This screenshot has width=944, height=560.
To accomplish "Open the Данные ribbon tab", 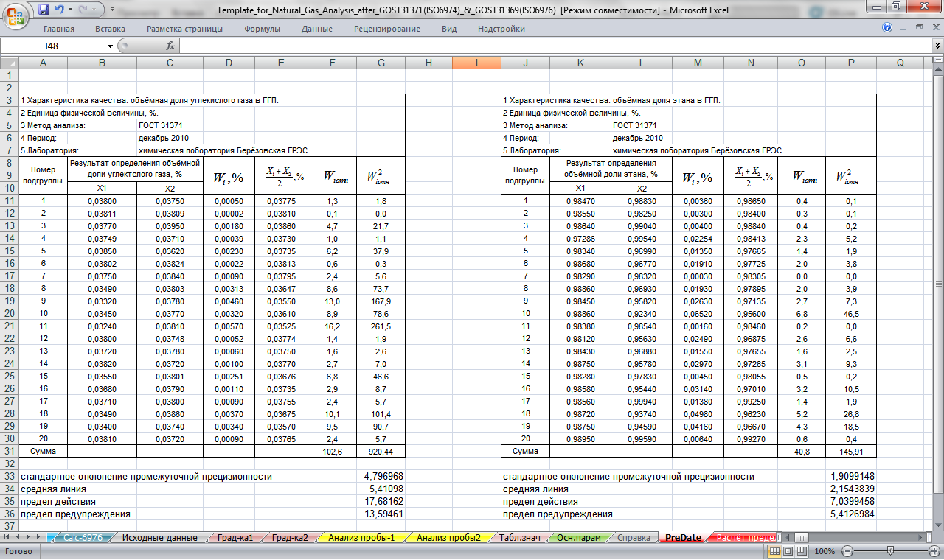I will [x=317, y=29].
